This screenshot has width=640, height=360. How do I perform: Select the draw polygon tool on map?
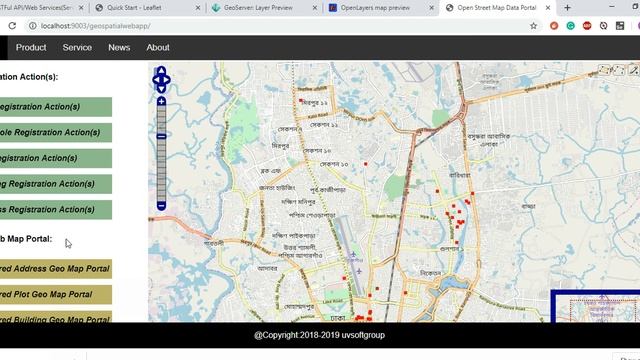tap(604, 70)
